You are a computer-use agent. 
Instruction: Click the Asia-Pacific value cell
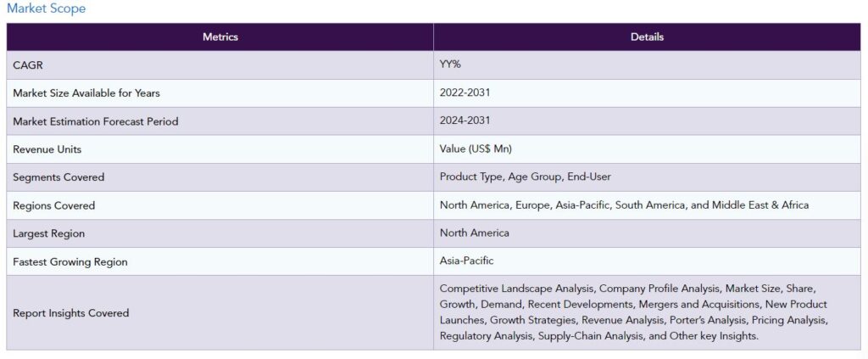coord(466,261)
